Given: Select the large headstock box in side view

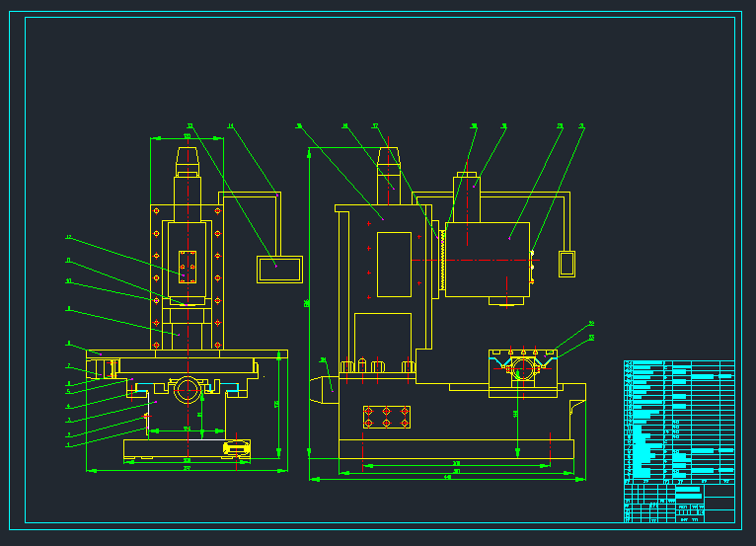Looking at the screenshot, I should point(488,260).
